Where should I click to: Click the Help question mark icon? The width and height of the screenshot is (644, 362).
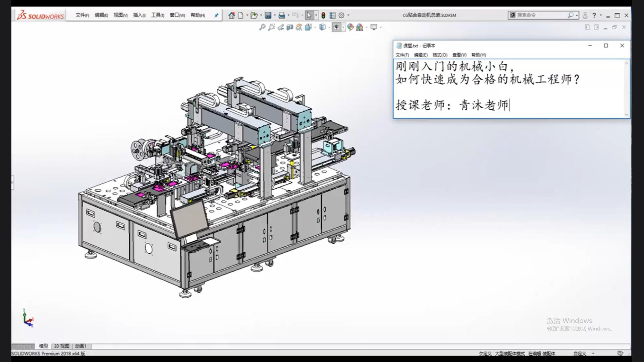click(x=594, y=15)
